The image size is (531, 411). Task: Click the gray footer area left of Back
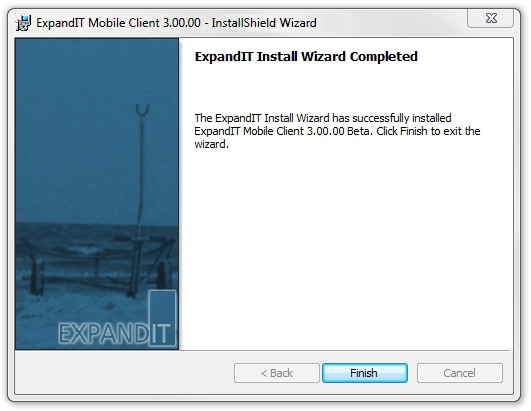(x=124, y=372)
